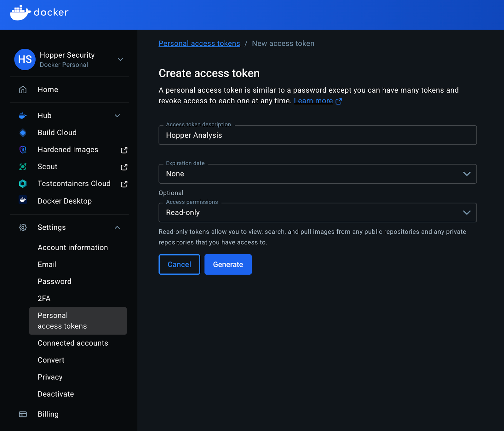Click the Billing card icon
Viewport: 504px width, 431px height.
(23, 414)
